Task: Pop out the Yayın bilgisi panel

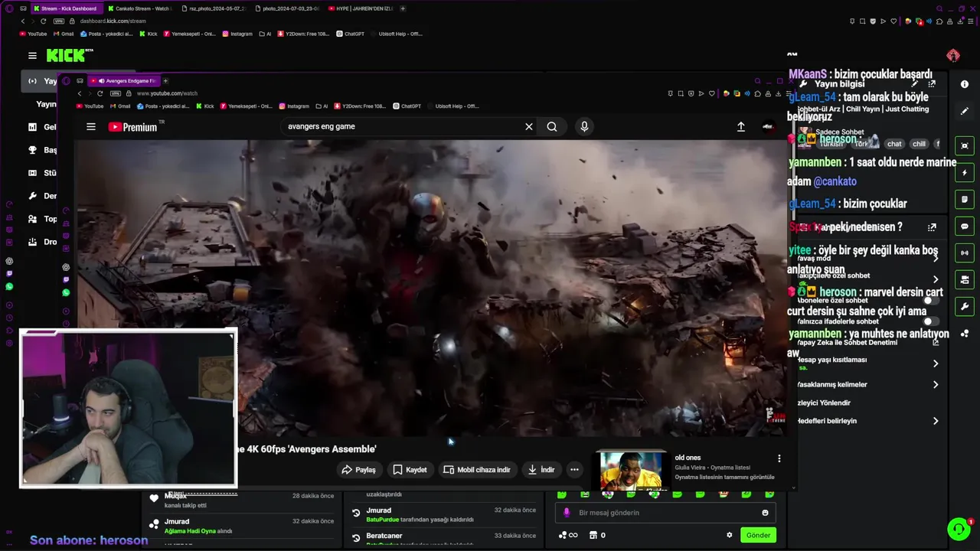Action: tap(932, 83)
